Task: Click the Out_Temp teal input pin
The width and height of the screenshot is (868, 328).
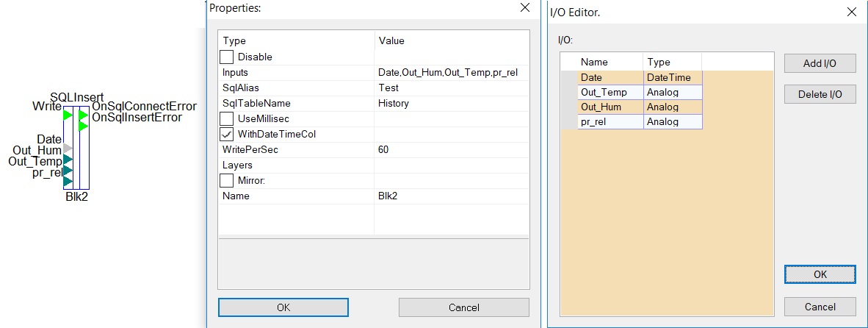Action: point(68,171)
